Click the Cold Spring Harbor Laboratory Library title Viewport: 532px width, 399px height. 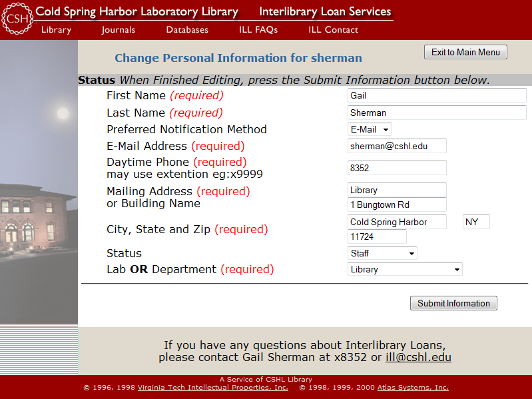(136, 11)
